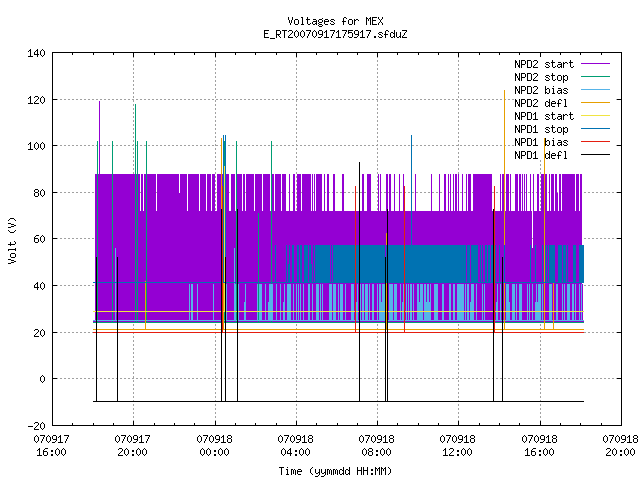Click the x-axis tick '070918 16:00'

pos(540,446)
